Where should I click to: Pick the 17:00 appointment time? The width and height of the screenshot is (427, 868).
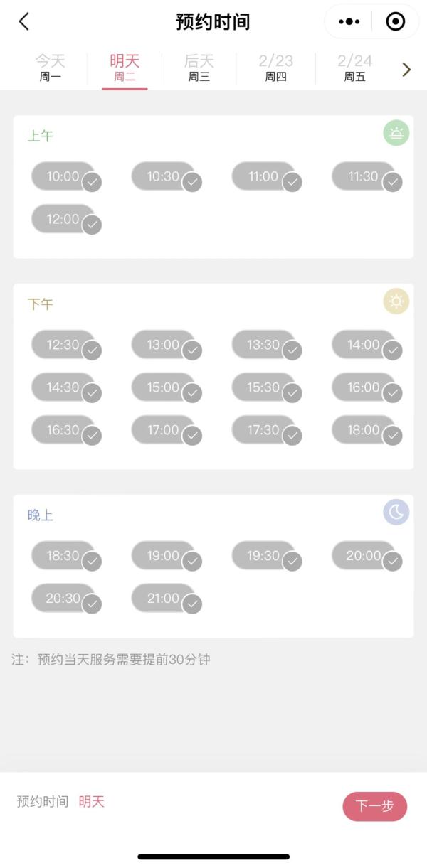163,430
